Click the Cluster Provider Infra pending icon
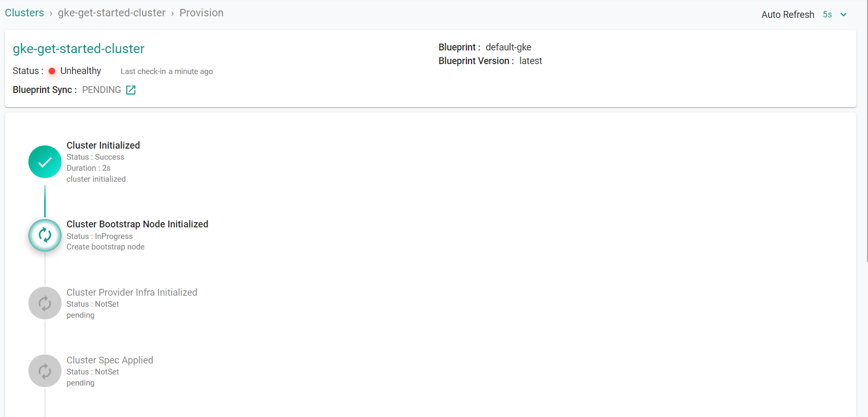The image size is (868, 417). point(45,303)
